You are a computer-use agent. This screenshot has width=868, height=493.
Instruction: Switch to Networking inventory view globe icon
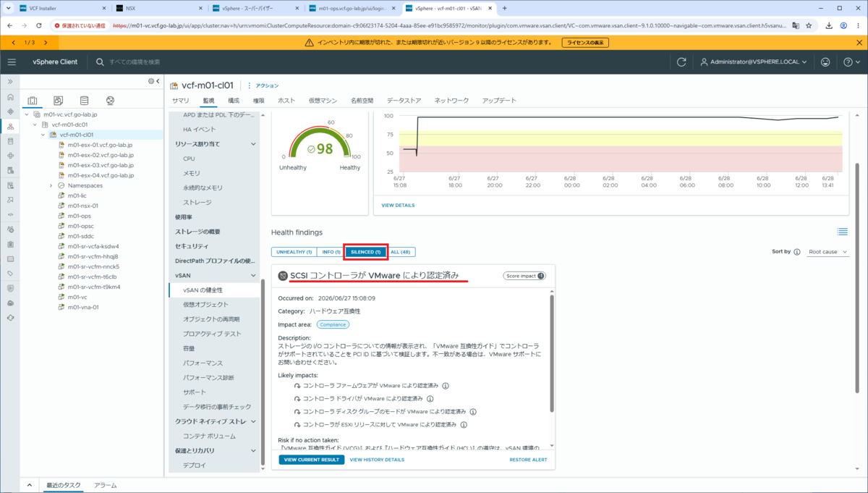click(x=110, y=101)
